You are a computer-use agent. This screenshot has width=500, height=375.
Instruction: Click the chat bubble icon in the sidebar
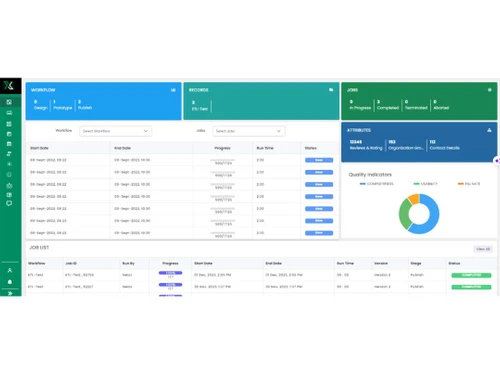9,203
